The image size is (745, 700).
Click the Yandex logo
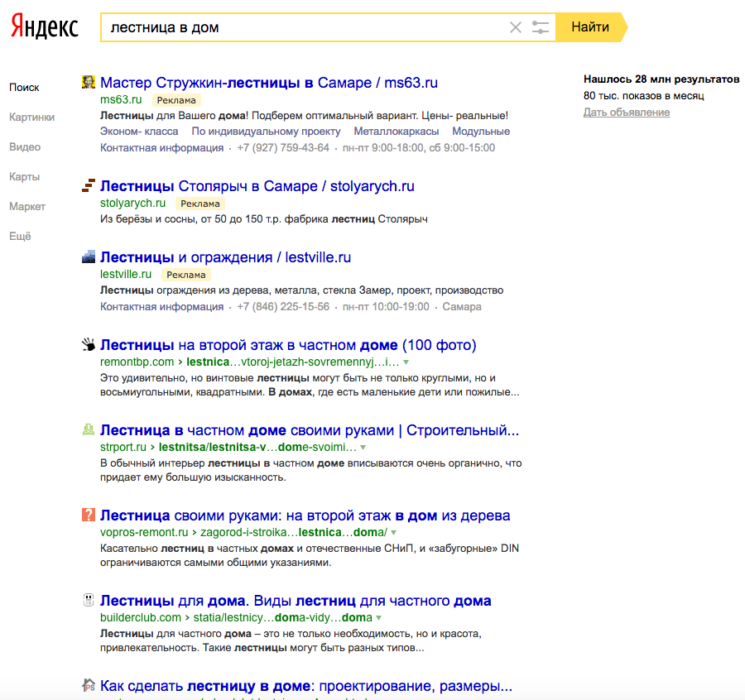[x=45, y=27]
